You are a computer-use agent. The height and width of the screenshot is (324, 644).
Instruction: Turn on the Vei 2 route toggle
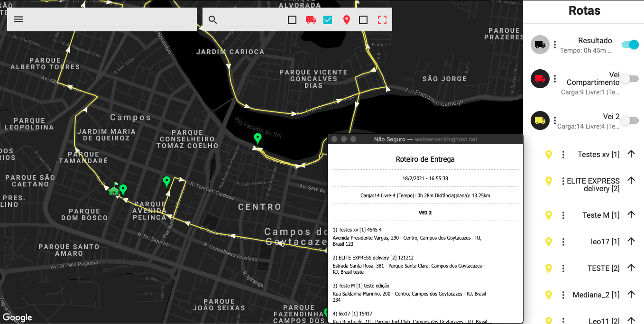(630, 120)
